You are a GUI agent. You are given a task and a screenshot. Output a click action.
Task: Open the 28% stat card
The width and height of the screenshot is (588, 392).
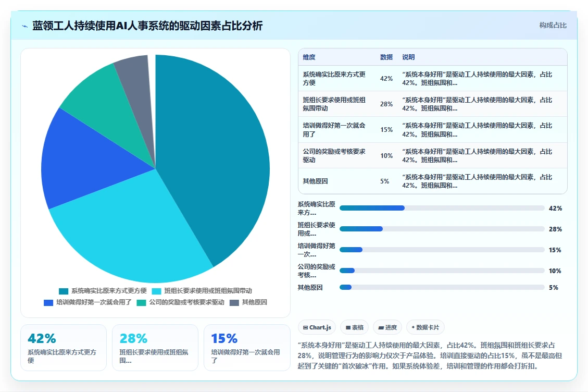click(155, 348)
